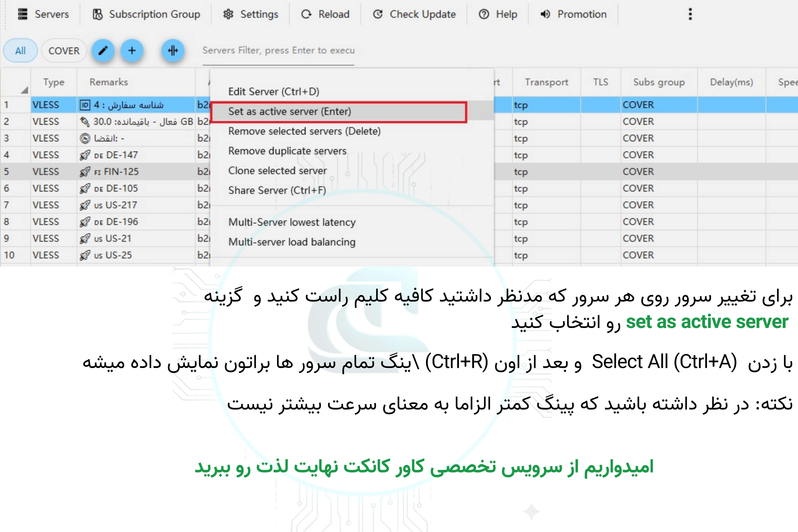Click the Promotion speaker icon
Image resolution: width=798 pixels, height=532 pixels.
(x=545, y=14)
